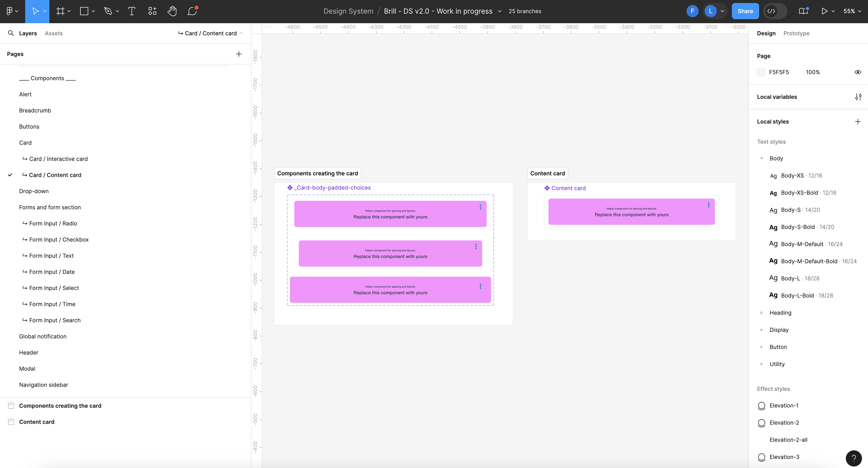Open local variables settings icon

click(858, 97)
